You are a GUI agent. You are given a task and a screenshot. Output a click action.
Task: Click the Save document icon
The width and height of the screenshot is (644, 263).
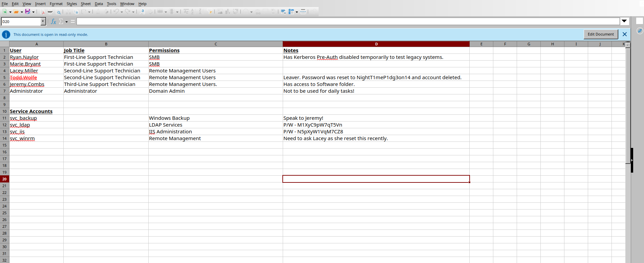point(28,12)
